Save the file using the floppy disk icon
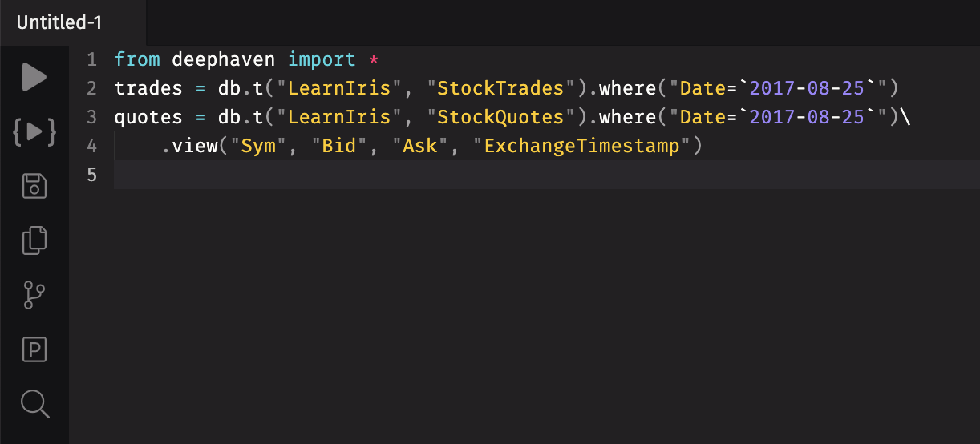Screen dimensions: 980x444 (x=34, y=186)
